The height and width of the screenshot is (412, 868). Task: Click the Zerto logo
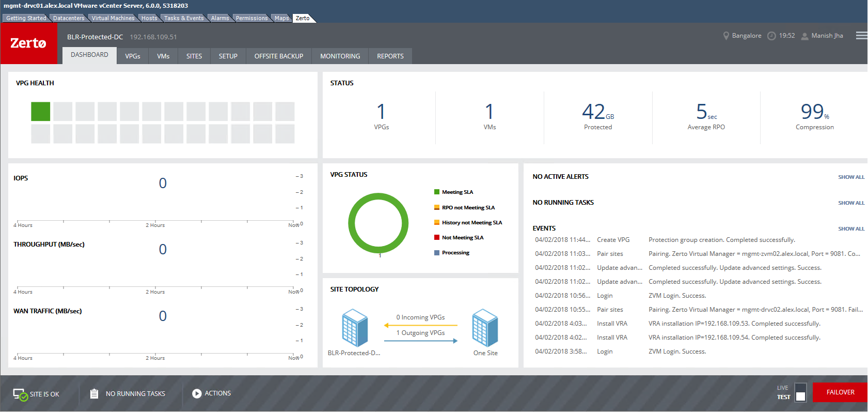(28, 43)
